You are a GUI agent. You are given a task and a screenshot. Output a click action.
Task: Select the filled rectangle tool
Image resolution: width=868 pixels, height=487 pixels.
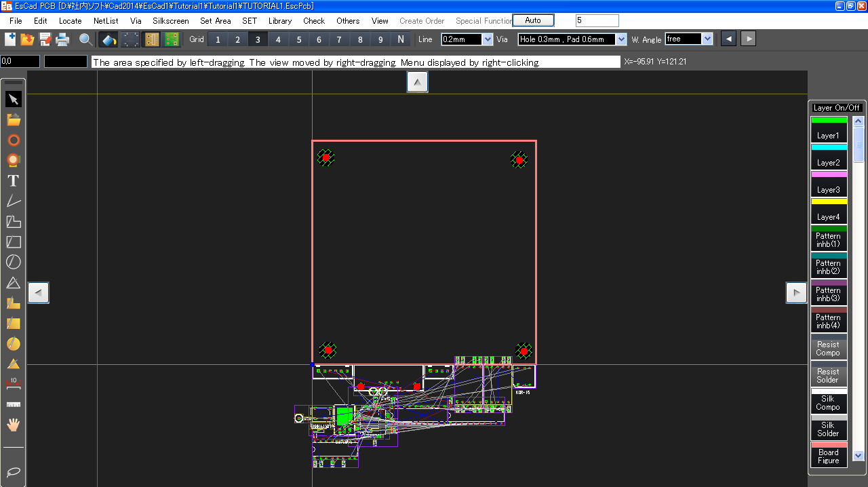pyautogui.click(x=14, y=323)
